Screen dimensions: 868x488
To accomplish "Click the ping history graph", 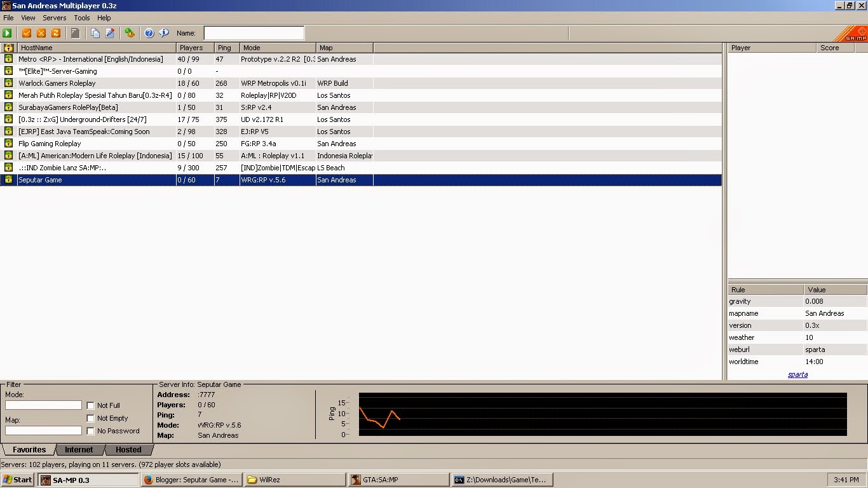I will coord(602,414).
